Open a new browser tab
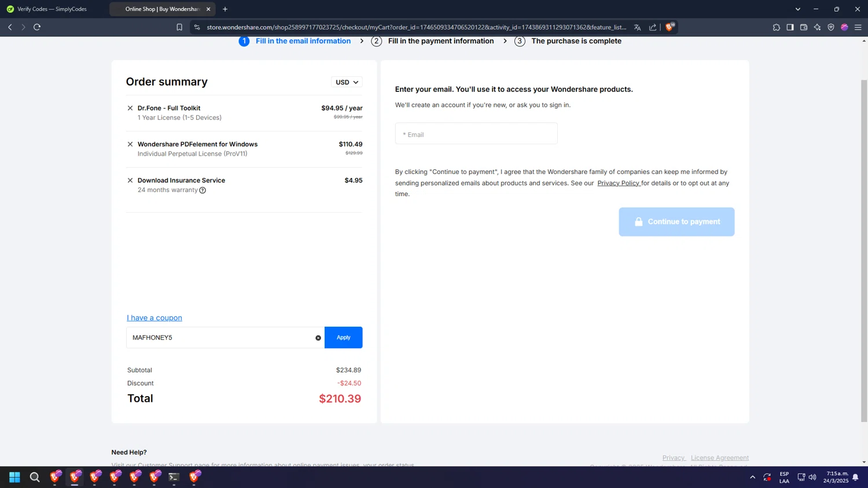This screenshot has width=868, height=488. (x=225, y=9)
